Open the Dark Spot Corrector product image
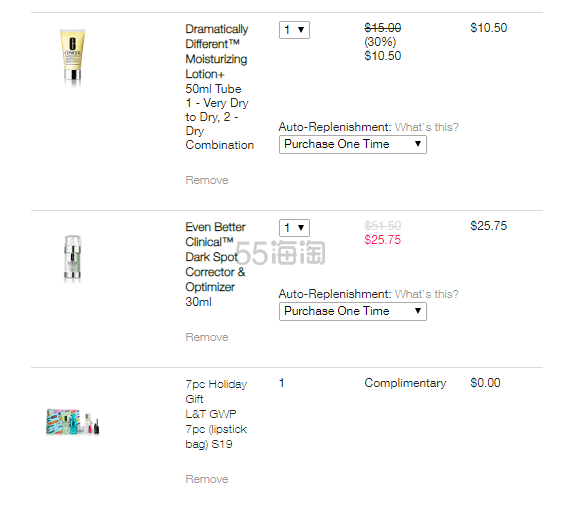The height and width of the screenshot is (505, 561). tap(72, 259)
